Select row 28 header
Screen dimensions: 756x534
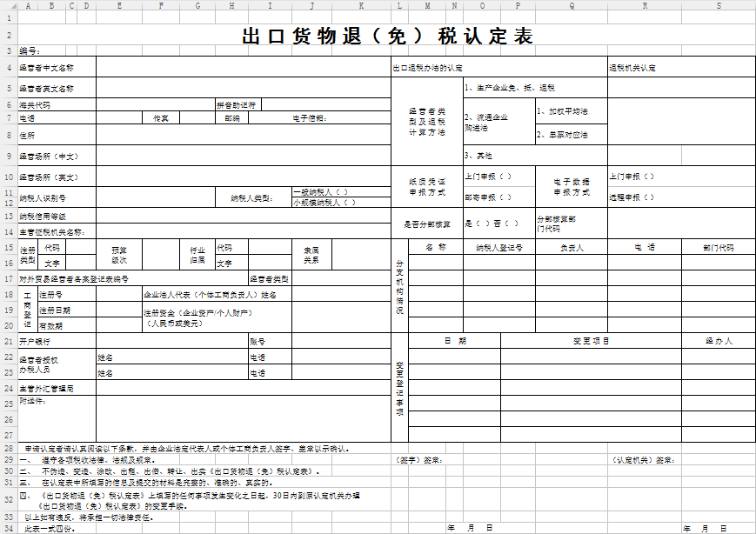point(8,449)
